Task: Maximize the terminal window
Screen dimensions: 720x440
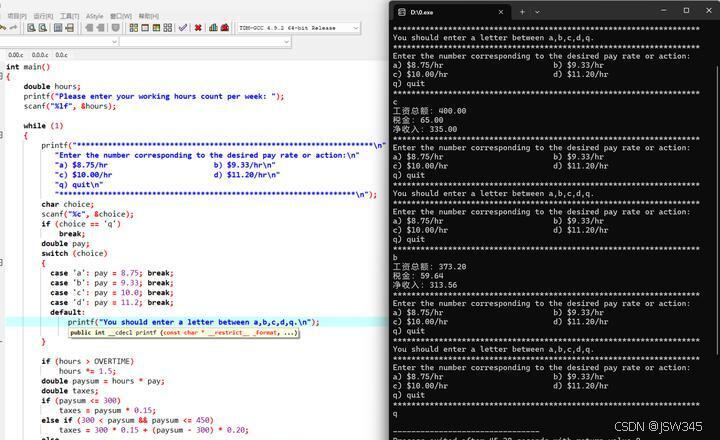Action: pos(686,10)
